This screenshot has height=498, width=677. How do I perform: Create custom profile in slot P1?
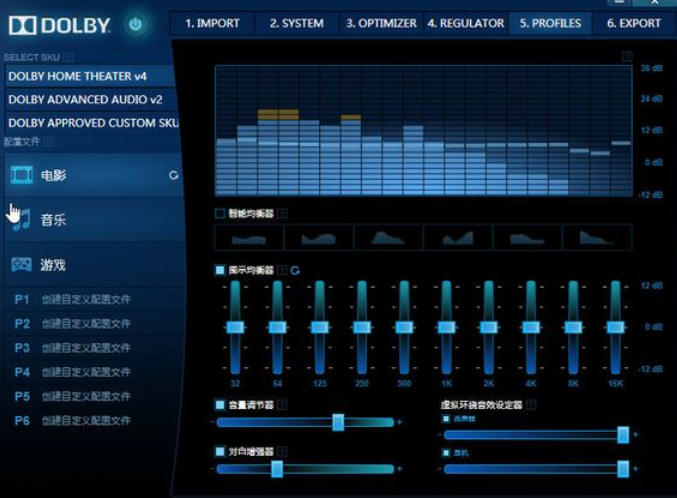(x=86, y=299)
